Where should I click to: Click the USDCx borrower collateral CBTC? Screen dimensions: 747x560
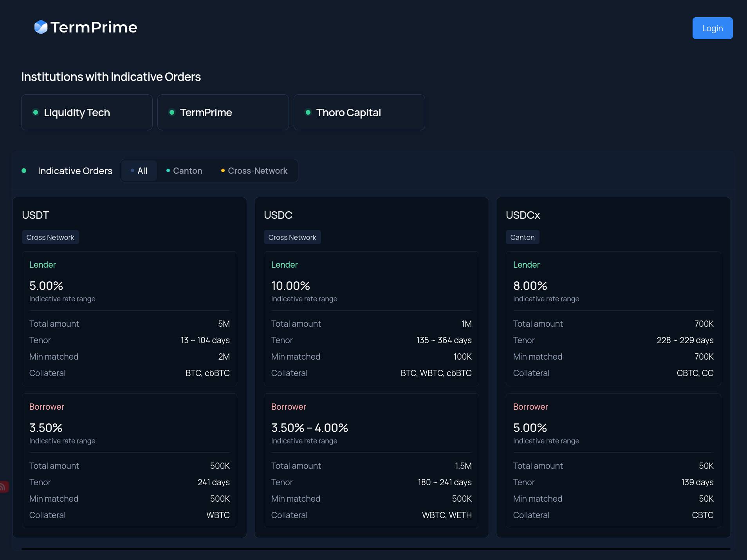[703, 515]
